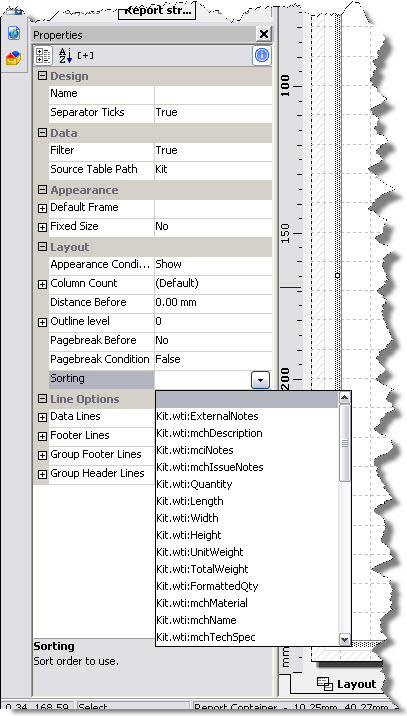This screenshot has height=716, width=407.
Task: Select Kit.wti:mchDescription from list
Action: [247, 433]
